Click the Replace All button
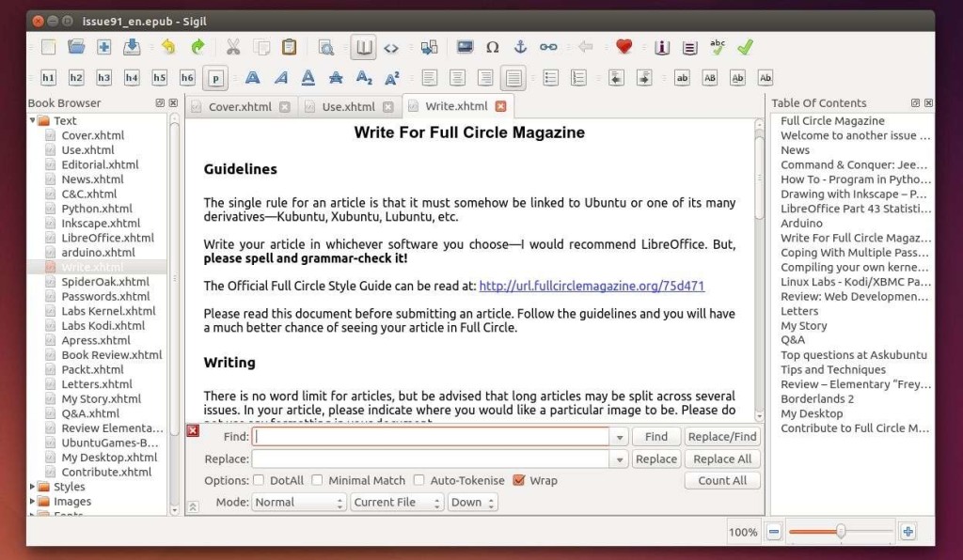 click(722, 459)
